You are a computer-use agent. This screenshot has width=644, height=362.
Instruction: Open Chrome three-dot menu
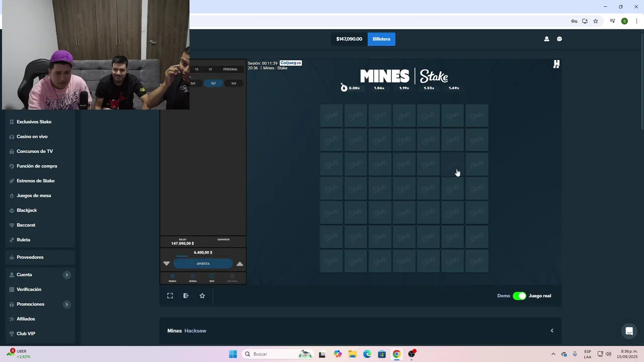click(636, 21)
